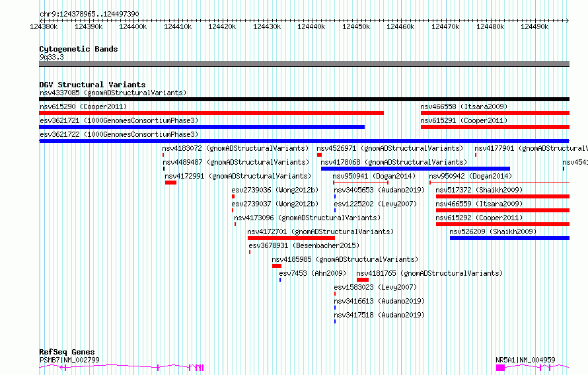
Task: Click the RefSeq Genes track title
Action: [67, 352]
